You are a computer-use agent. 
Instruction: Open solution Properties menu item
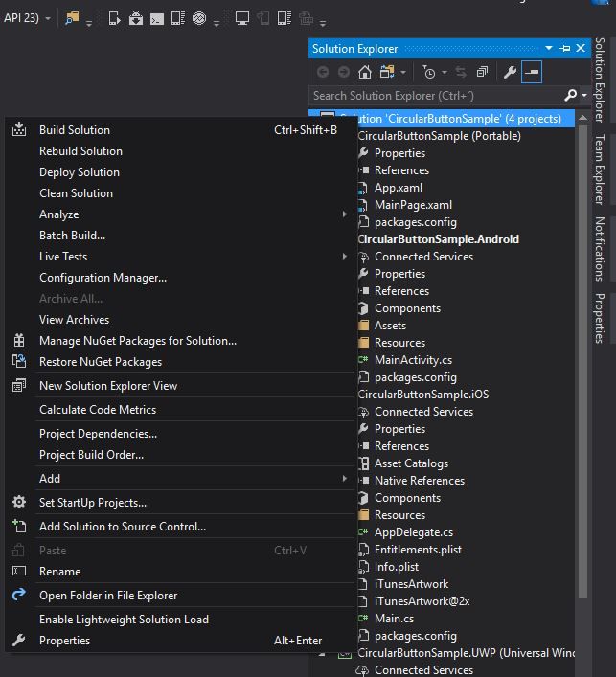(x=180, y=641)
